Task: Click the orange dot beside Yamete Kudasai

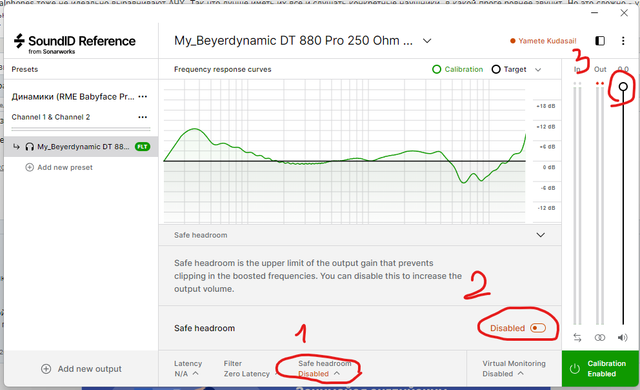Action: pyautogui.click(x=513, y=41)
